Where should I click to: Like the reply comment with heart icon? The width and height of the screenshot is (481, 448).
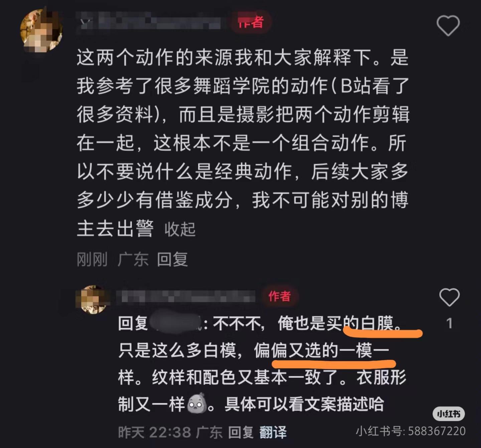click(449, 297)
